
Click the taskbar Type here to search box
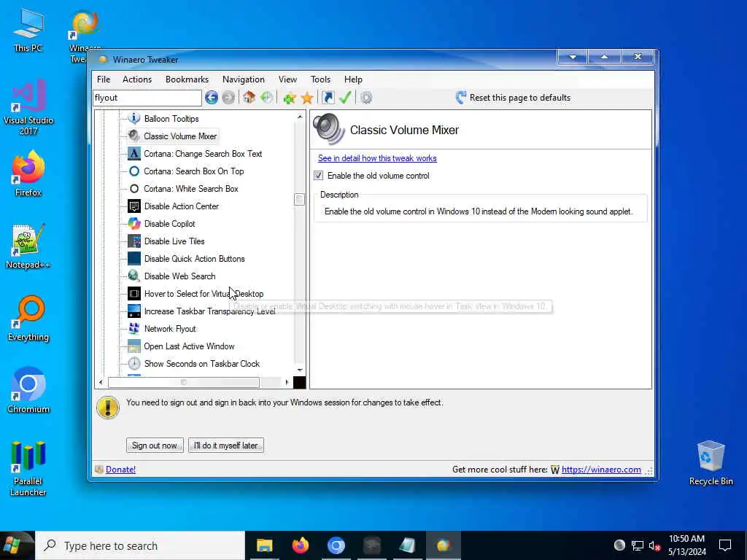[140, 545]
